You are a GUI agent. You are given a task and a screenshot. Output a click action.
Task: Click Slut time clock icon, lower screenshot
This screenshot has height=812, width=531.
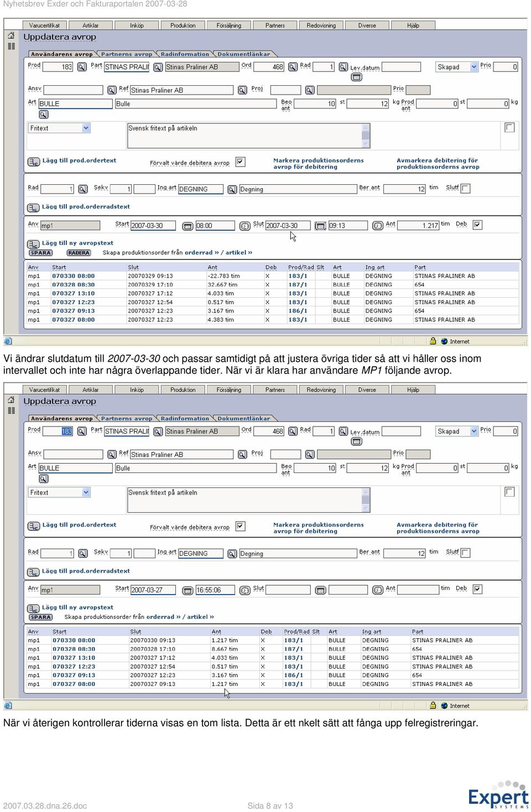[378, 590]
